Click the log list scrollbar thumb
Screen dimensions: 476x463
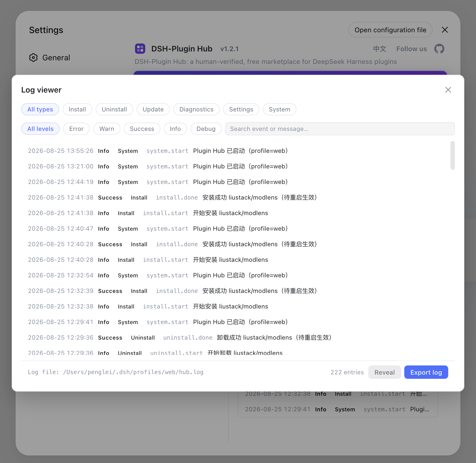[452, 155]
